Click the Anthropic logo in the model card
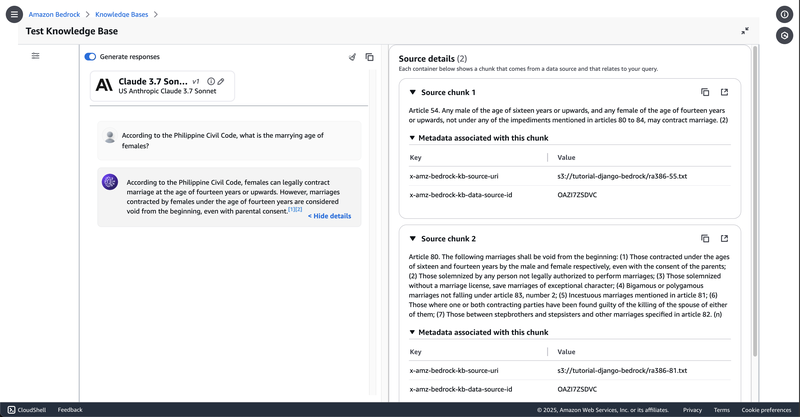The height and width of the screenshot is (417, 800). 104,85
